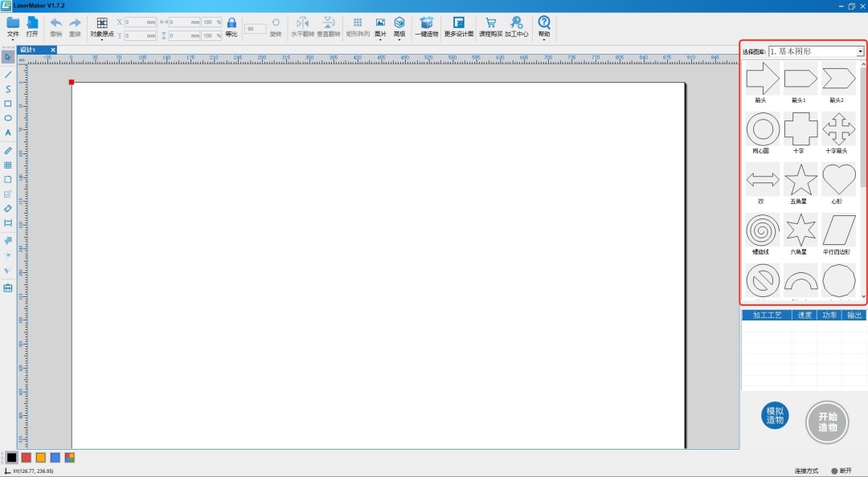Toggle the 等比 aspect ratio lock
The height and width of the screenshot is (477, 868).
231,26
